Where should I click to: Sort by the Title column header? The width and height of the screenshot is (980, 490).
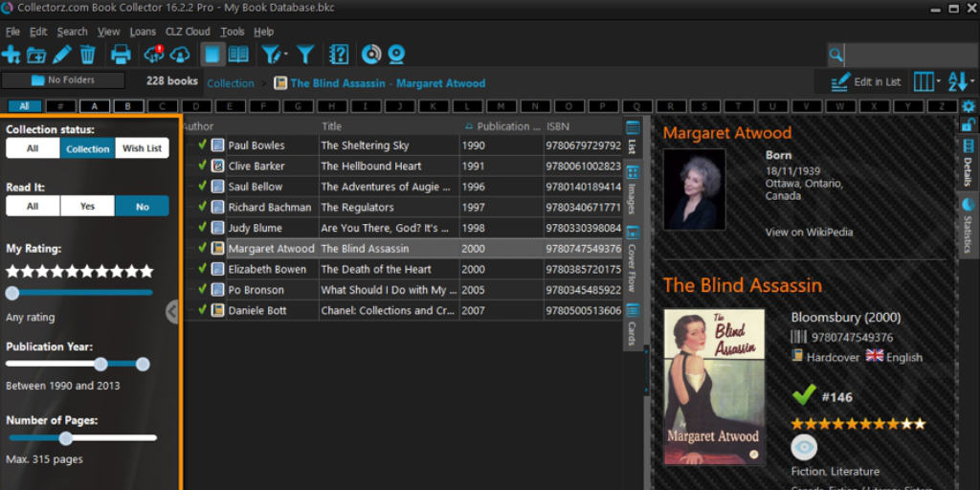(x=389, y=125)
